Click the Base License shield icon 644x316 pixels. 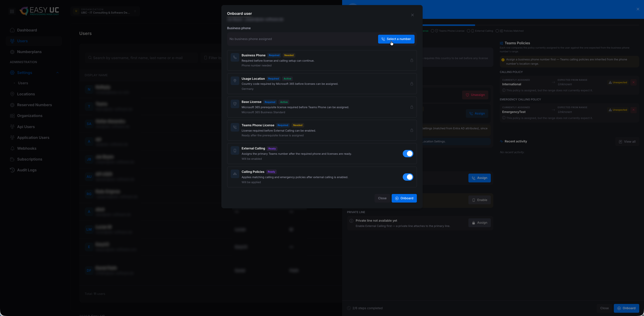point(235,104)
